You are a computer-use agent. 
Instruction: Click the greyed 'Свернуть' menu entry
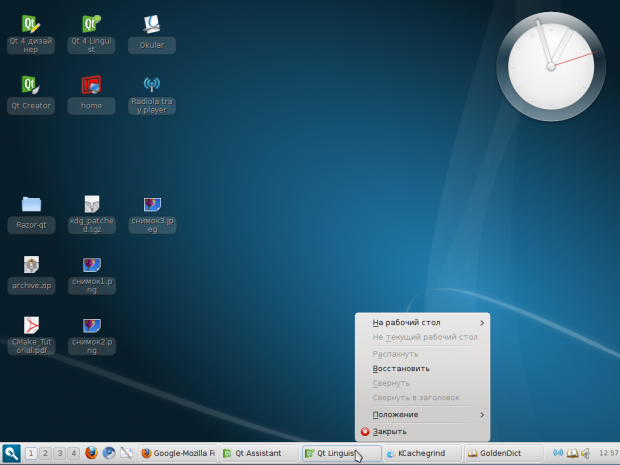point(422,383)
